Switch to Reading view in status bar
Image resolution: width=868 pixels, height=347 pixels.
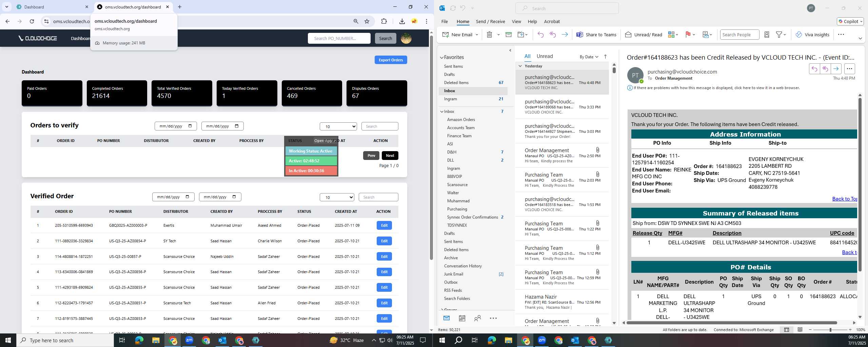pos(800,330)
